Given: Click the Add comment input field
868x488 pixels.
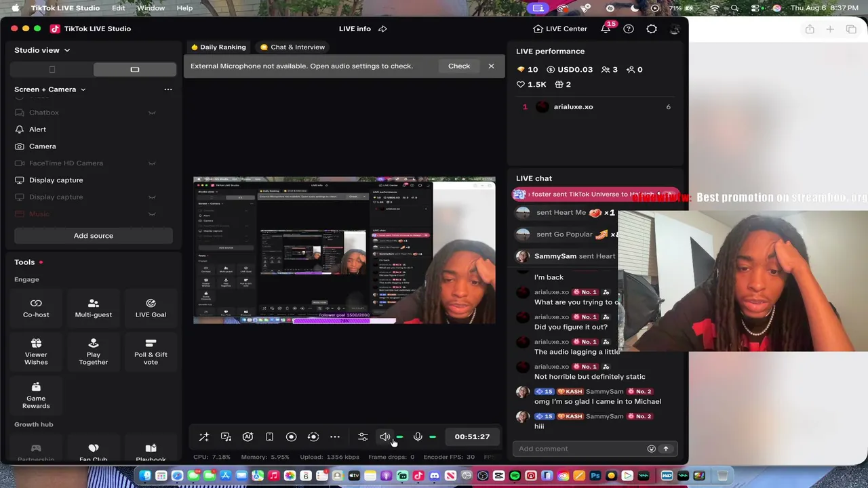Looking at the screenshot, I should (580, 449).
